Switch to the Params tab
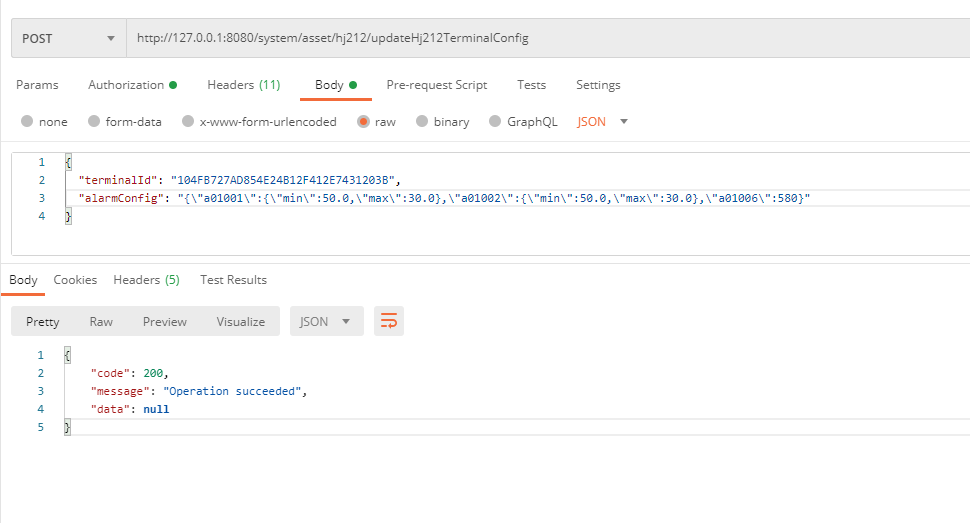 (37, 85)
